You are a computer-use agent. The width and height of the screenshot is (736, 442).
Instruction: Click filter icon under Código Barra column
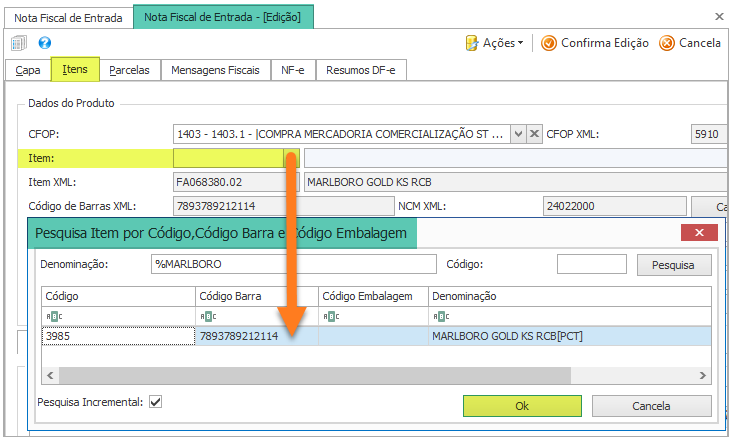(206, 316)
